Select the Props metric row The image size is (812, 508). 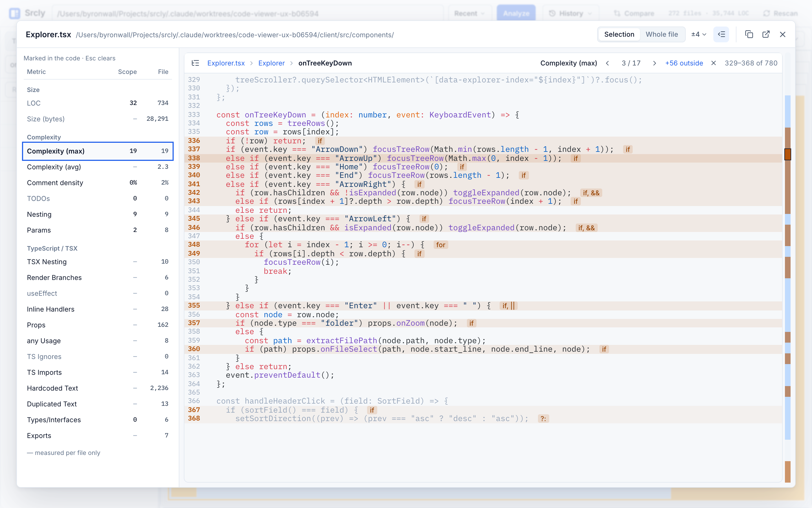click(x=98, y=325)
